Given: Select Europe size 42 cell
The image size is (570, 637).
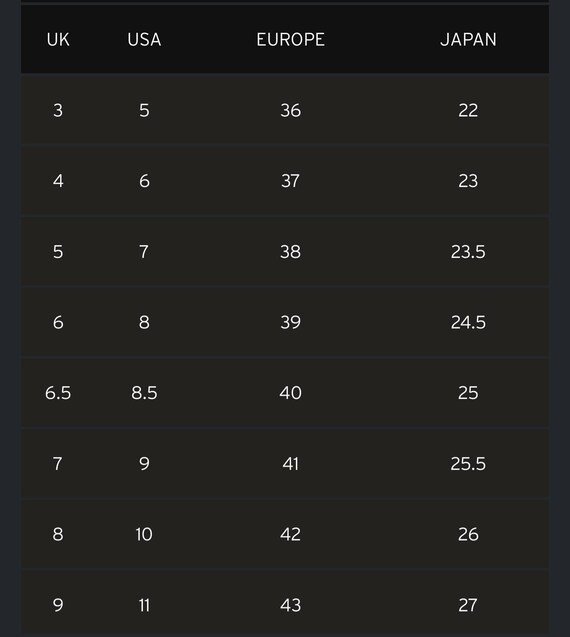Looking at the screenshot, I should (290, 534).
